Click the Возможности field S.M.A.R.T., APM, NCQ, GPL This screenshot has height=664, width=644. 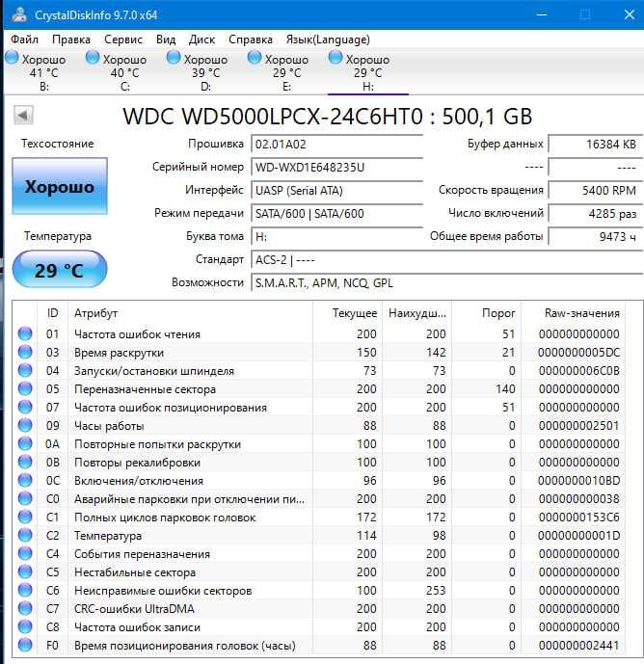(447, 283)
